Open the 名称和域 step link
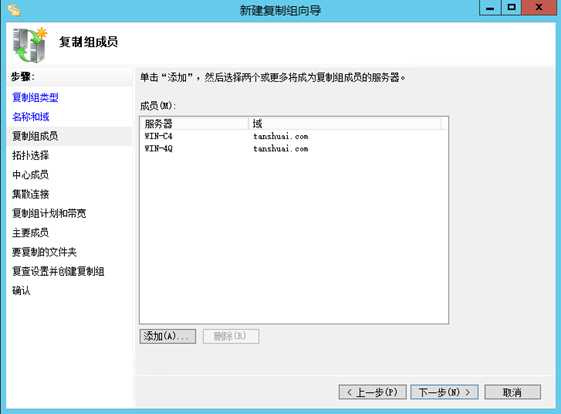Screen dimensions: 561x414 [x=30, y=117]
